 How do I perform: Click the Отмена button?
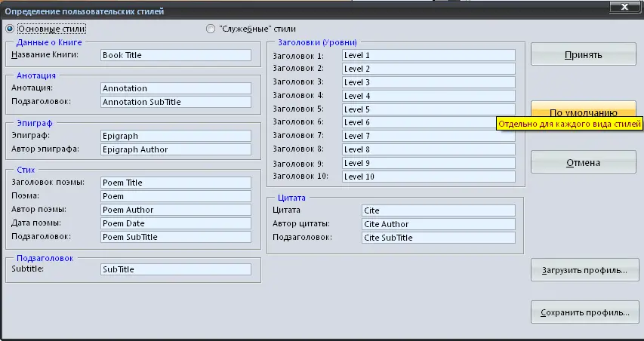[583, 162]
